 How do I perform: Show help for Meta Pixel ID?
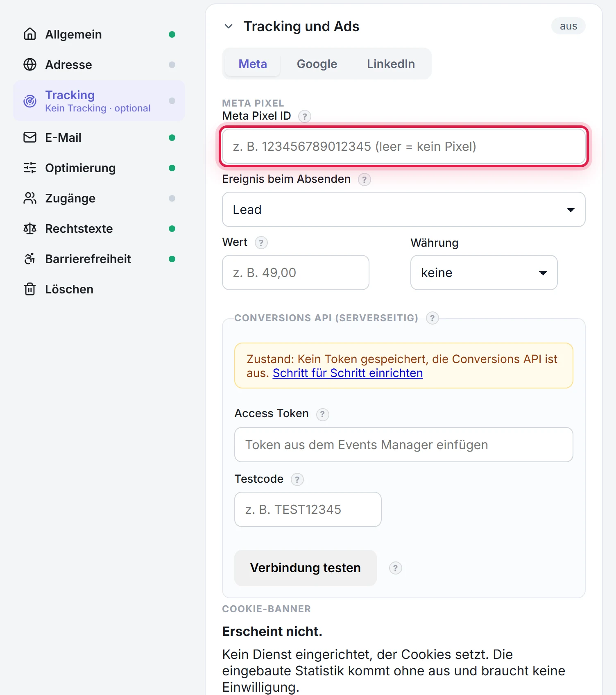click(x=304, y=116)
